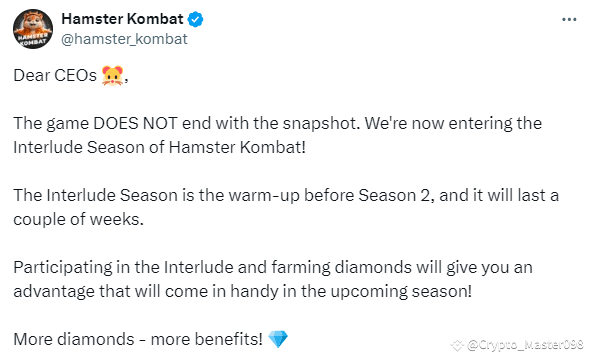Image resolution: width=591 pixels, height=360 pixels.
Task: Click the words 'upcoming season!'
Action: click(401, 291)
